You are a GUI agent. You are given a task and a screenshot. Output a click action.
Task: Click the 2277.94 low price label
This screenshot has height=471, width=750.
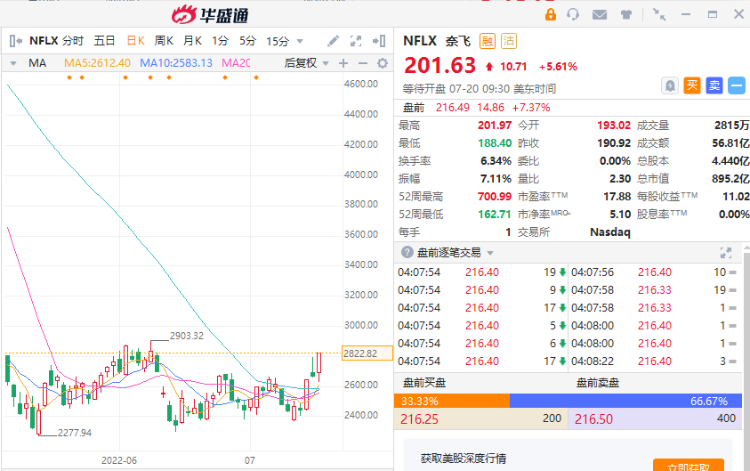[x=75, y=433]
